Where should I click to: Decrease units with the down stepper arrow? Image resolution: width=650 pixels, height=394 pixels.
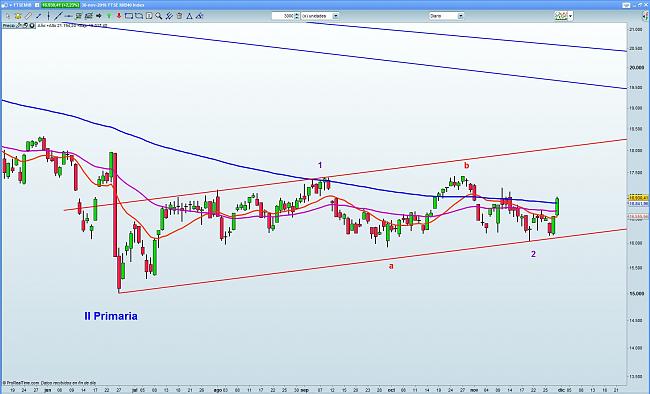[297, 18]
